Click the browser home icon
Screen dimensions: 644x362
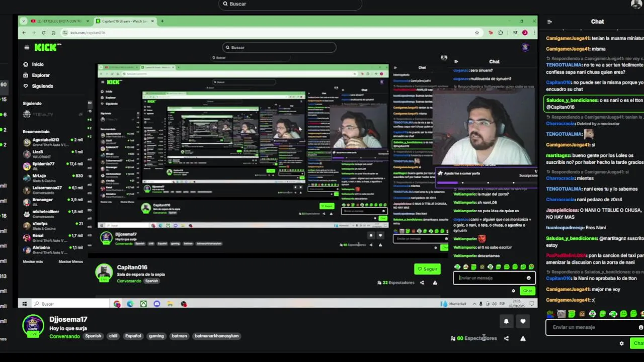point(53,33)
